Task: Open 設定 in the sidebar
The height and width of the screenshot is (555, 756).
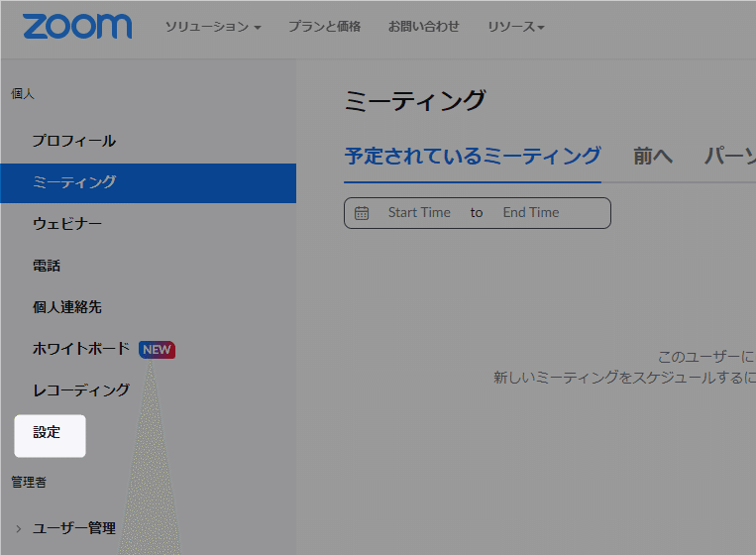Action: click(50, 436)
